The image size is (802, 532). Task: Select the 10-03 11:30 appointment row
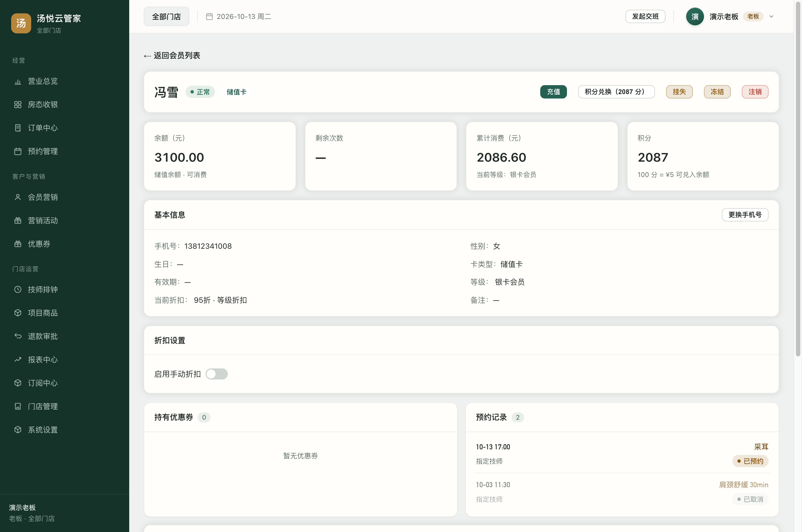tap(622, 492)
